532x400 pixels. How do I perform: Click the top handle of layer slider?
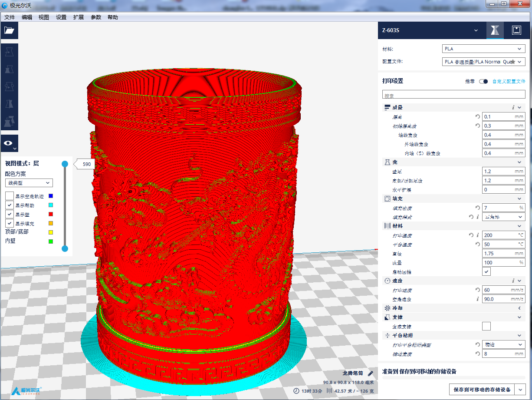65,164
